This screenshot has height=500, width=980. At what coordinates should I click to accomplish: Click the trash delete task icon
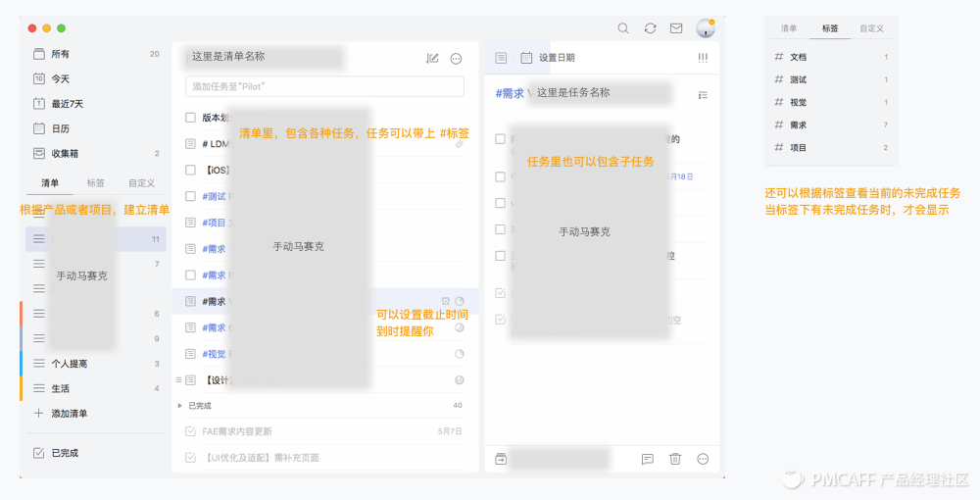point(675,459)
